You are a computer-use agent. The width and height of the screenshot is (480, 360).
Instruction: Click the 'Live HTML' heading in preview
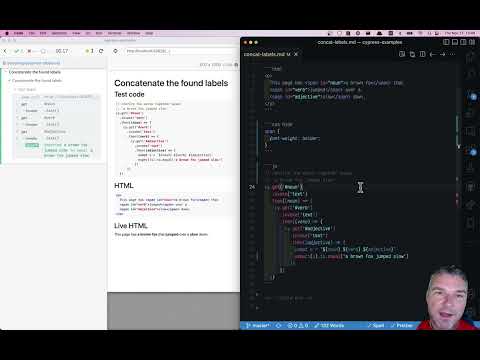(x=131, y=226)
